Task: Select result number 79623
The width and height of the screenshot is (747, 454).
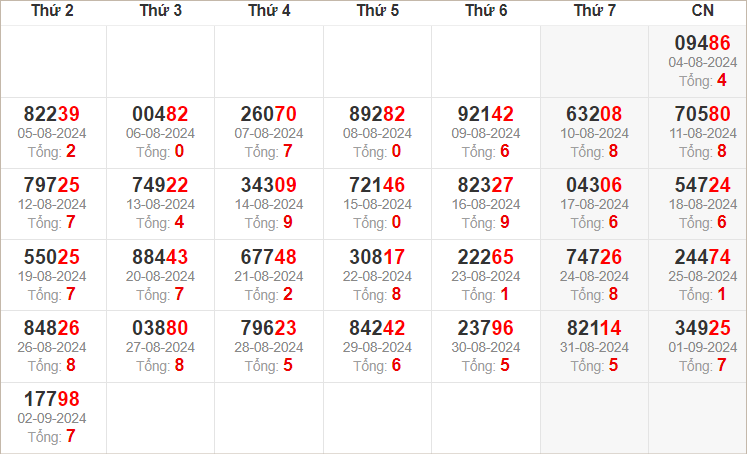Action: click(269, 328)
